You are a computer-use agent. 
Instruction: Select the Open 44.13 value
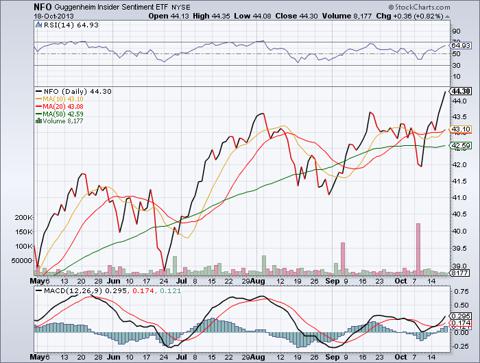tap(169, 16)
